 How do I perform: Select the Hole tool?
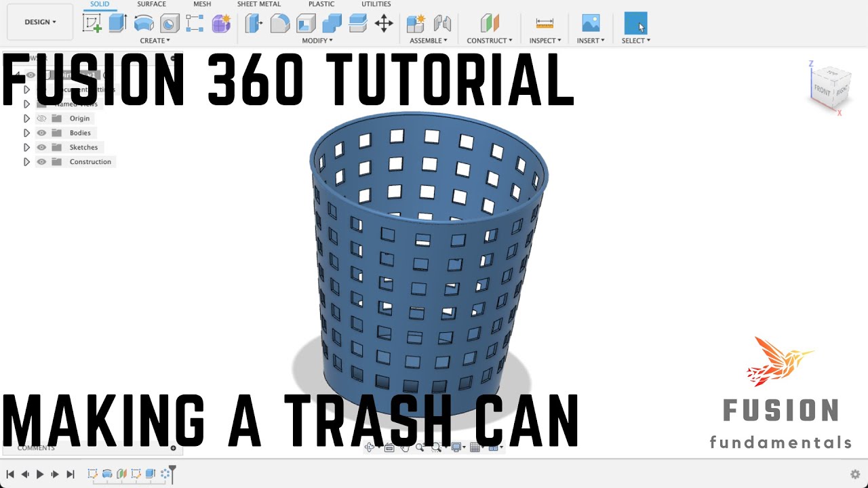170,24
